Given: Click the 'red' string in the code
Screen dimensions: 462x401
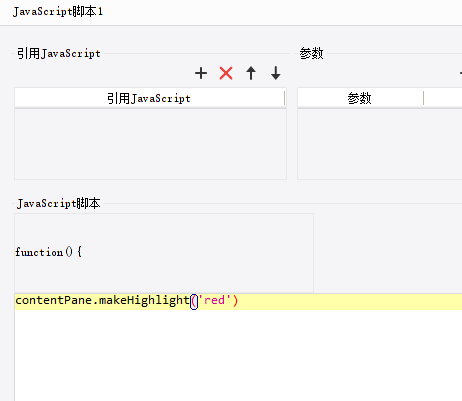Looking at the screenshot, I should click(x=215, y=300).
